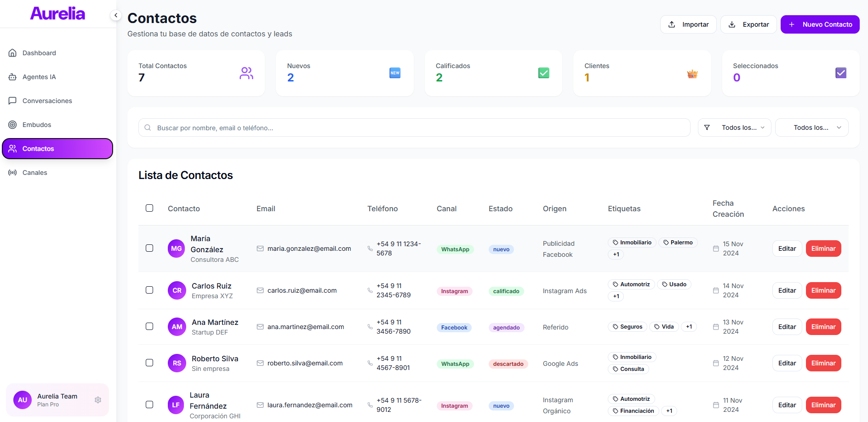The height and width of the screenshot is (422, 868).
Task: Open the first Todos los... filter dropdown
Action: coord(734,127)
